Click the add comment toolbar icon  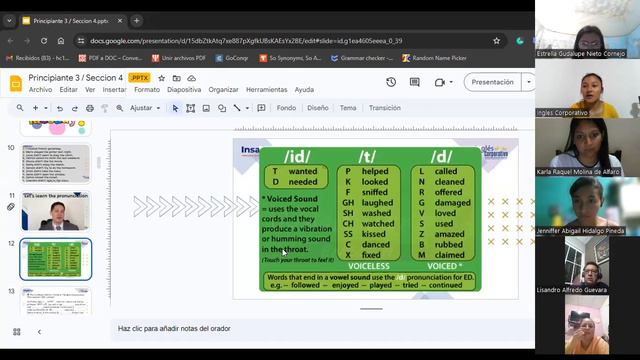(x=261, y=108)
